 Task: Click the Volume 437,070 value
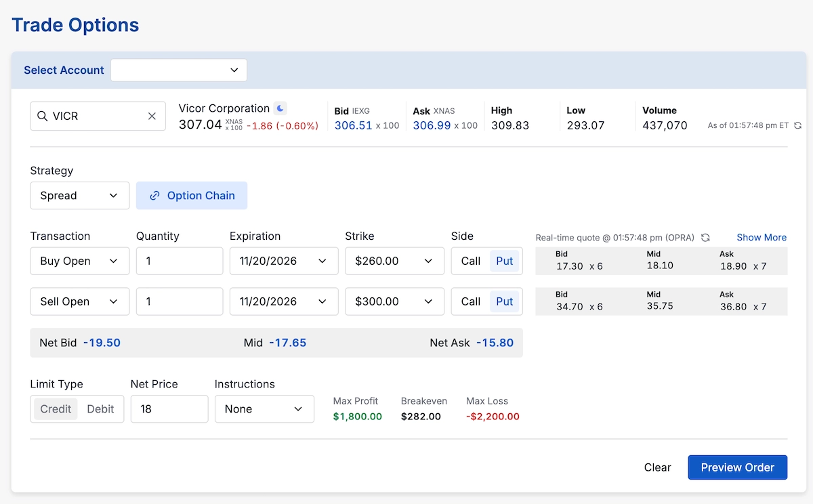click(x=665, y=125)
